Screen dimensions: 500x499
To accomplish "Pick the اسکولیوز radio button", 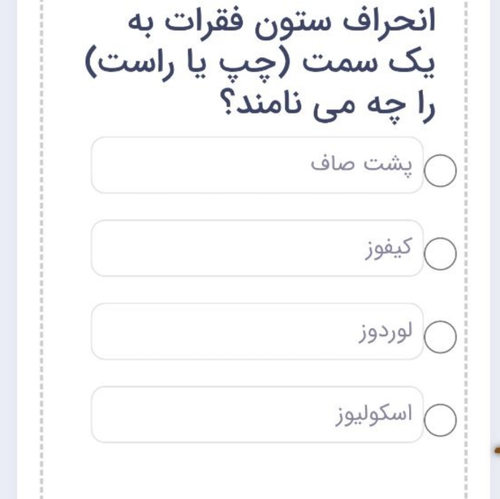I will [x=440, y=420].
